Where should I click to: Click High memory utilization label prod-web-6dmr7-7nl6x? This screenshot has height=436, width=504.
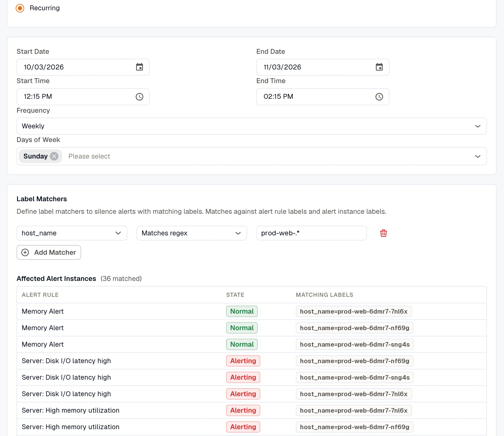tap(354, 410)
